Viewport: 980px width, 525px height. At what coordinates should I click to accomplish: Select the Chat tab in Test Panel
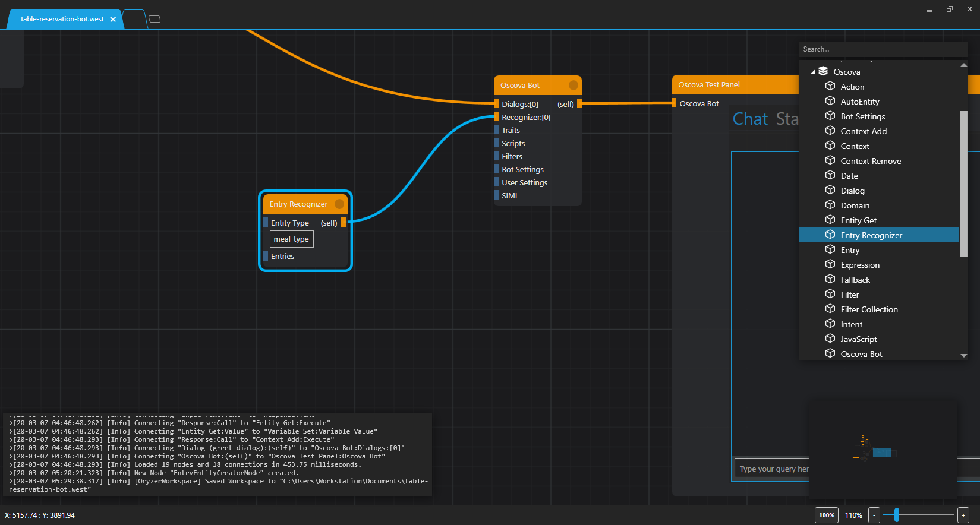click(x=751, y=119)
